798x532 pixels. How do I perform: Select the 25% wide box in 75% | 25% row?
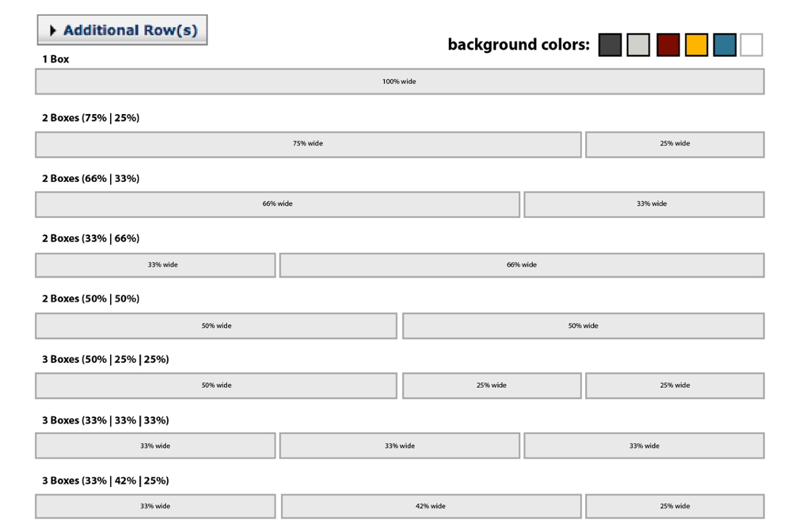tap(675, 144)
